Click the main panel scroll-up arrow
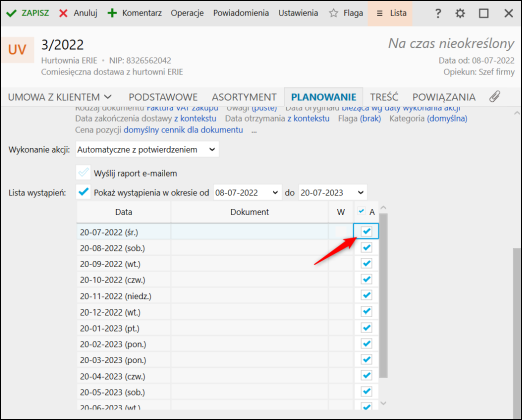 [x=517, y=113]
